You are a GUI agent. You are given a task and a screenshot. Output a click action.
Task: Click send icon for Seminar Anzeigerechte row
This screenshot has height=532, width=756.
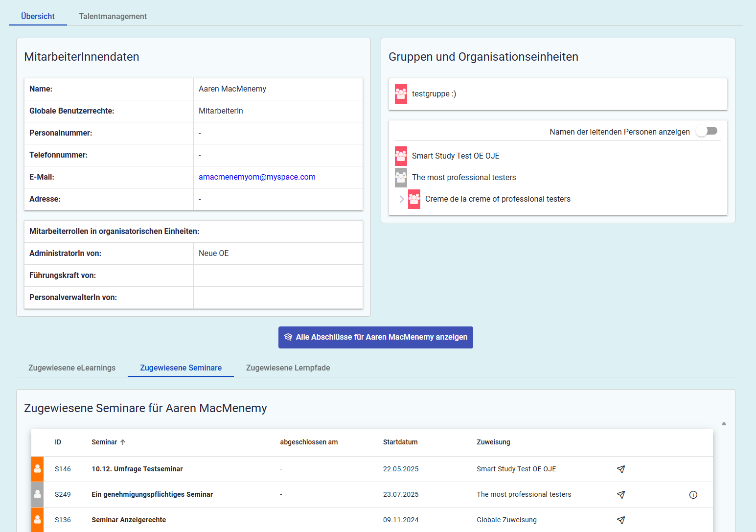coord(621,520)
